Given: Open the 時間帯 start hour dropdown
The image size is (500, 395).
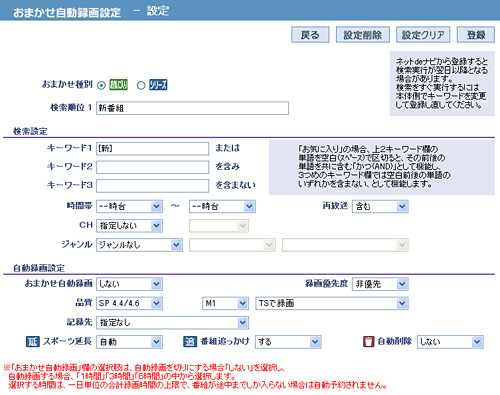Looking at the screenshot, I should pyautogui.click(x=129, y=206).
